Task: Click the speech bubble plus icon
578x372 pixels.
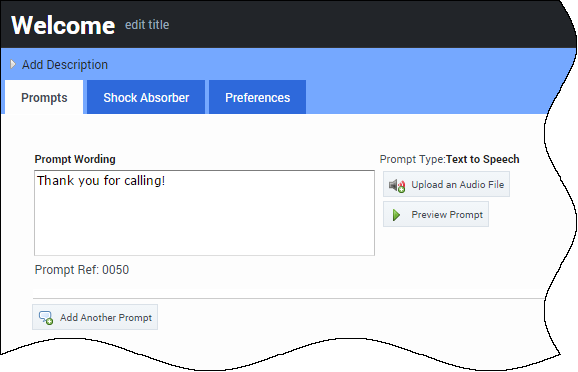Action: (46, 317)
